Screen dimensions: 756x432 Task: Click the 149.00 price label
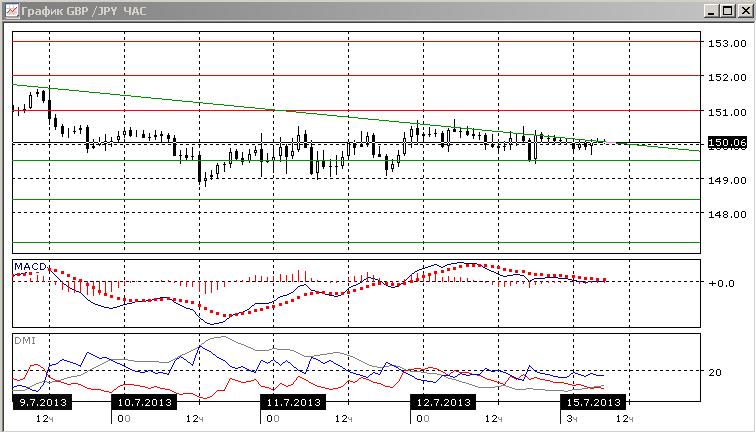point(727,180)
